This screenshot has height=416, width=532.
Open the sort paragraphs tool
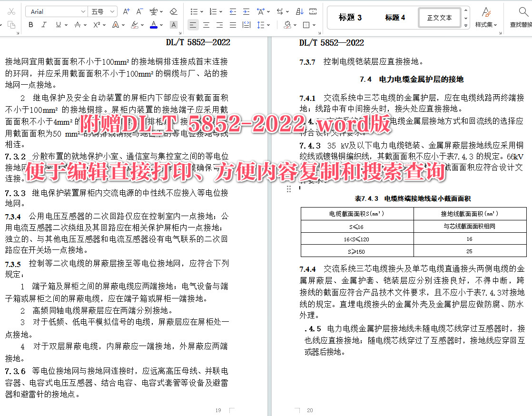(300, 11)
